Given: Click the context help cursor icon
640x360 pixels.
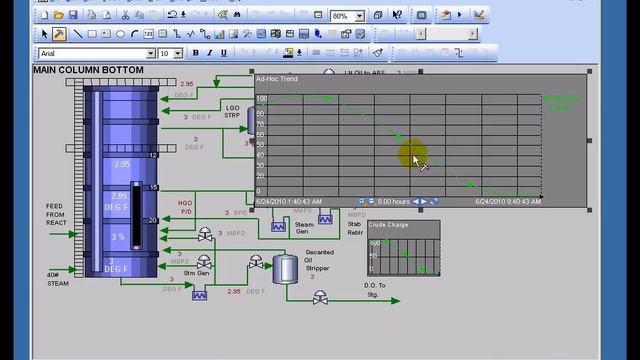Looking at the screenshot, I should coord(397,16).
